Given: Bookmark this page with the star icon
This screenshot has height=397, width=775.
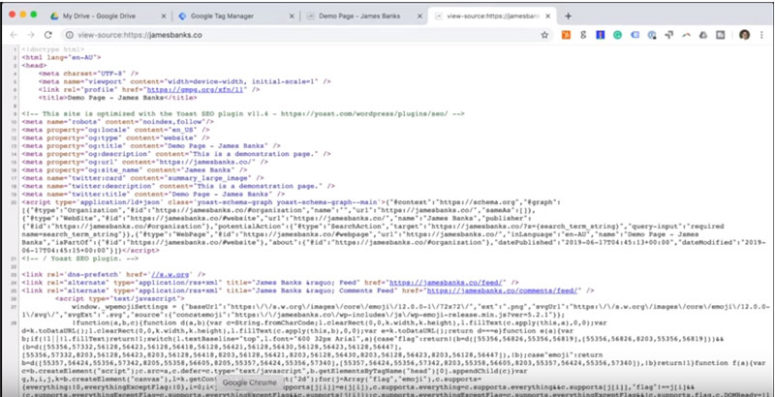Looking at the screenshot, I should pyautogui.click(x=545, y=35).
